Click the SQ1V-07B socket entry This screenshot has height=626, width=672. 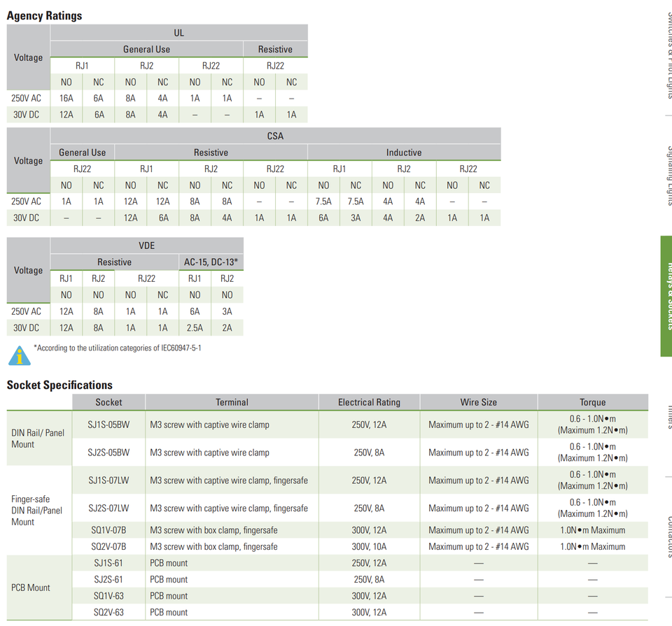click(108, 530)
